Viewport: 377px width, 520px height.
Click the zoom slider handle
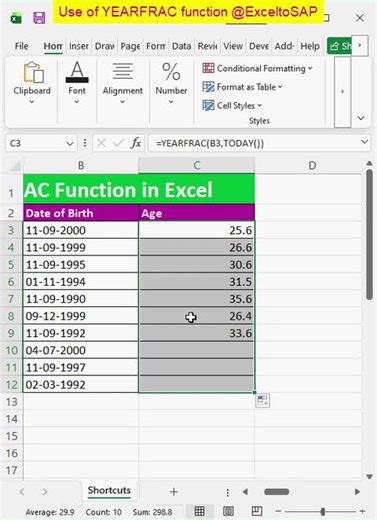coord(322,511)
